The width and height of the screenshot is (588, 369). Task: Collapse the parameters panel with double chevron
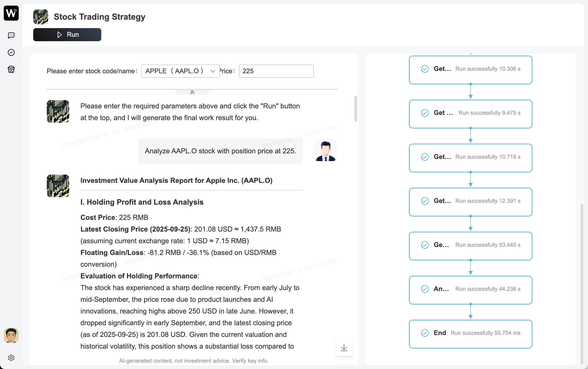192,92
